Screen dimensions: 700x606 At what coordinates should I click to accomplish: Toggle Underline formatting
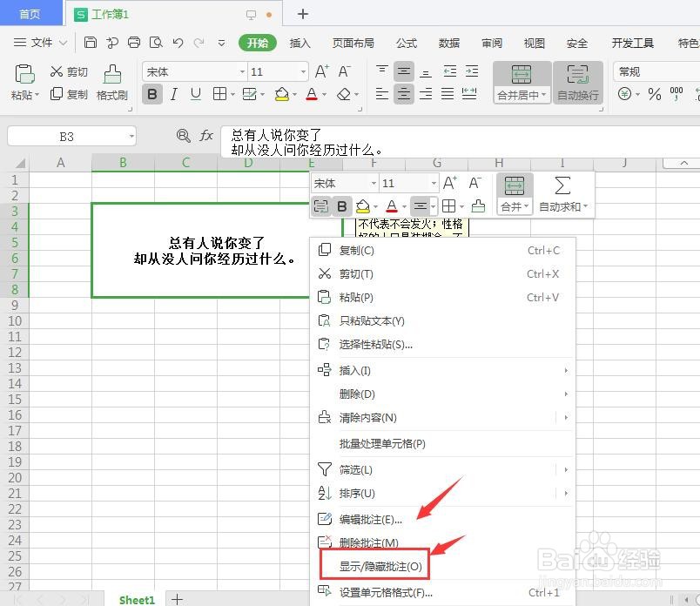click(196, 94)
